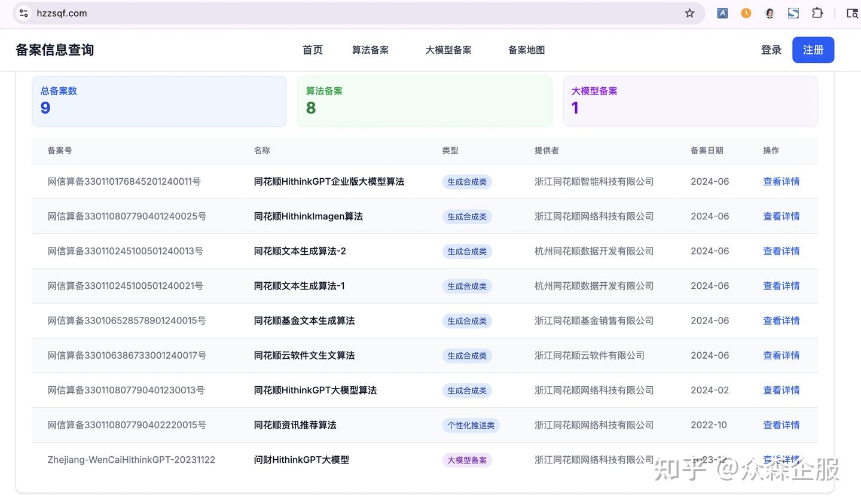This screenshot has width=861, height=504.
Task: View details for 同花顺HithinkGPT企业版大模型算法
Action: 781,182
